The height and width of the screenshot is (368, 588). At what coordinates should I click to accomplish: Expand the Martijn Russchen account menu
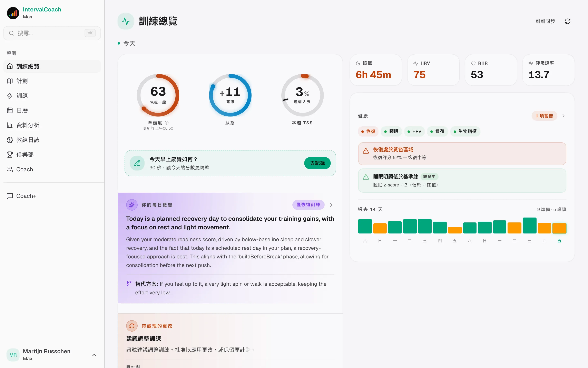point(94,355)
